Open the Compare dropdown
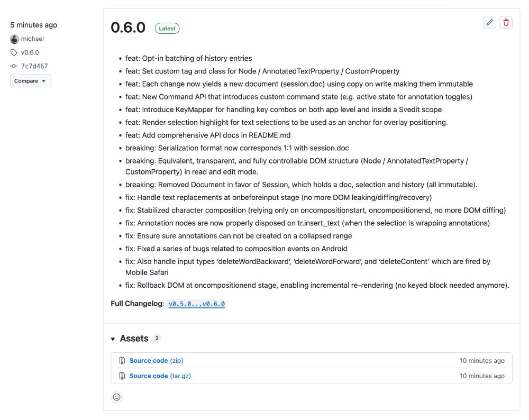Image resolution: width=529 pixels, height=420 pixels. 30,81
